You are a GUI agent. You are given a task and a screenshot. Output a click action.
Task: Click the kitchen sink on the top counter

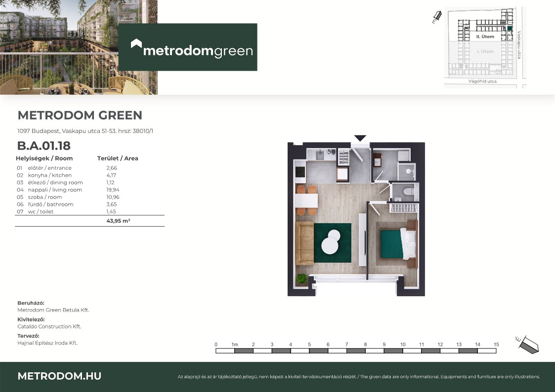pos(320,154)
